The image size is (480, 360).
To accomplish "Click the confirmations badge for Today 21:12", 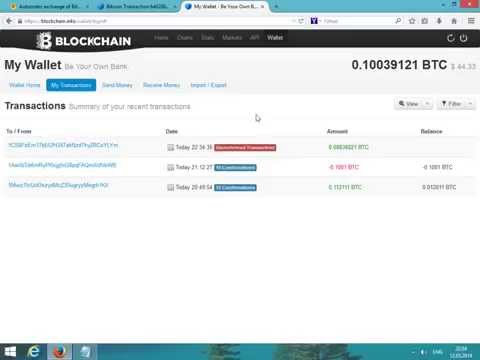I will click(235, 167).
